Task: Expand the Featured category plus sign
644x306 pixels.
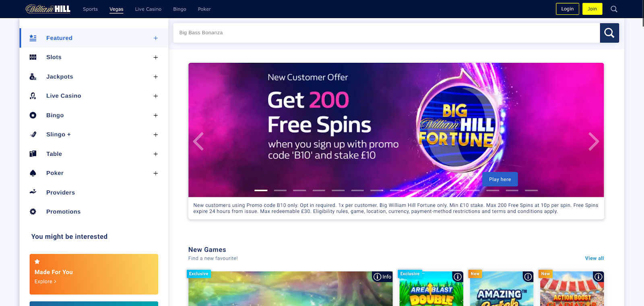Action: [x=156, y=38]
